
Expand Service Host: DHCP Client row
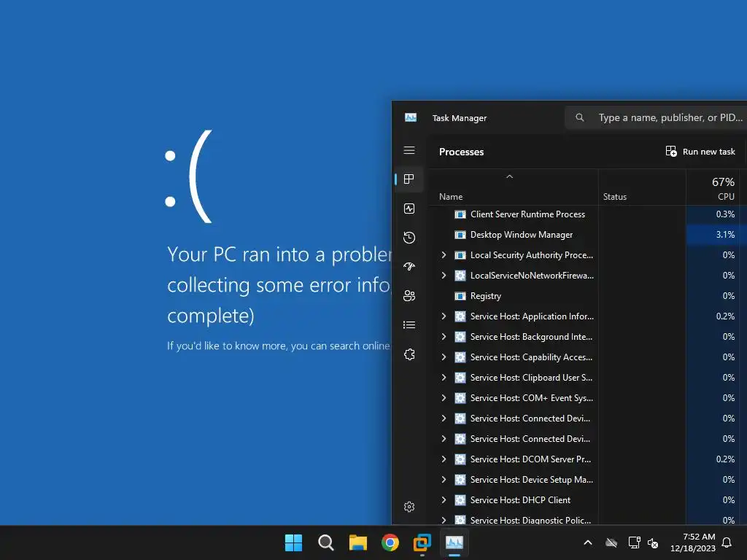pyautogui.click(x=444, y=500)
